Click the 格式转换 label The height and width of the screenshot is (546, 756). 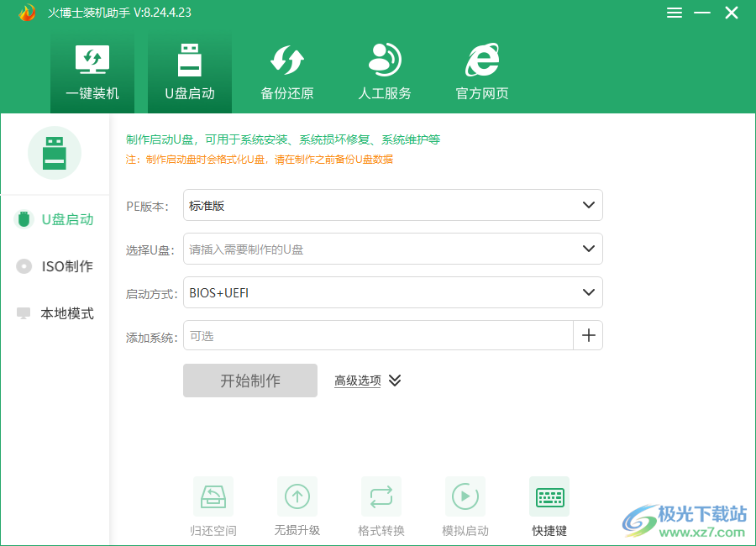pyautogui.click(x=381, y=531)
